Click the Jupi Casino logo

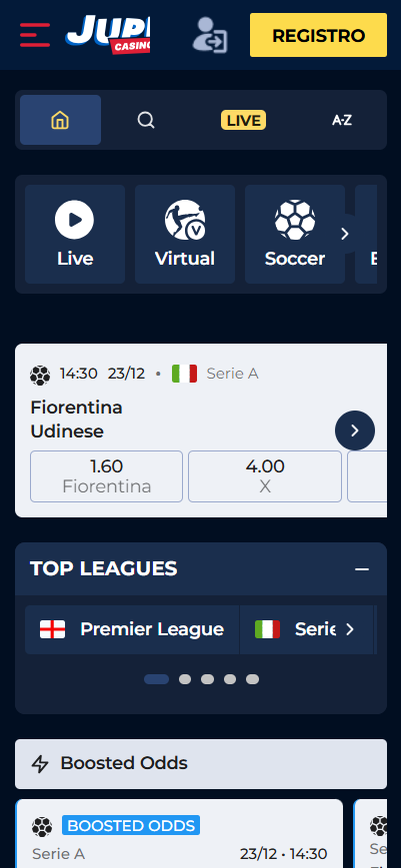108,34
